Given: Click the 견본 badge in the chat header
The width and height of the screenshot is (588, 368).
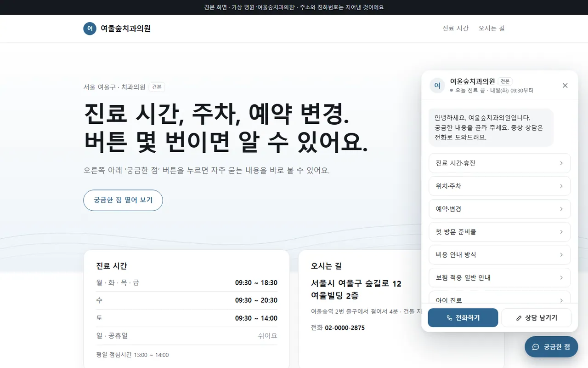Looking at the screenshot, I should (x=505, y=81).
